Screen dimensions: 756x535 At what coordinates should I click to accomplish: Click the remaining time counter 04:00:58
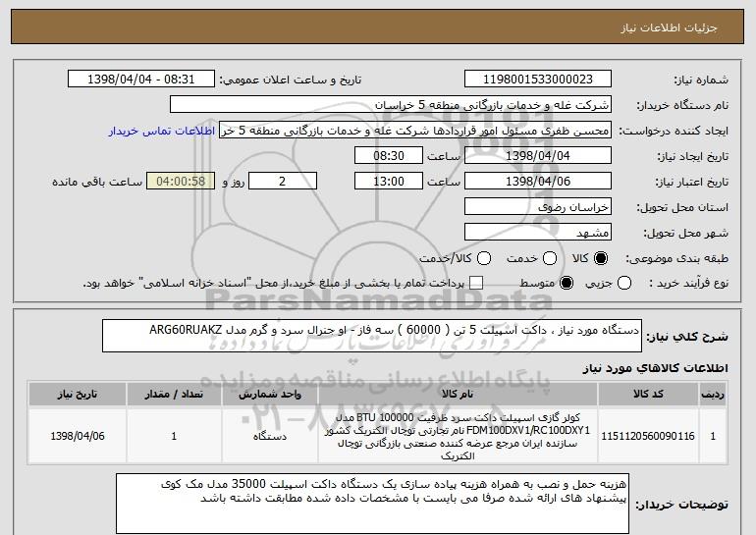[181, 182]
